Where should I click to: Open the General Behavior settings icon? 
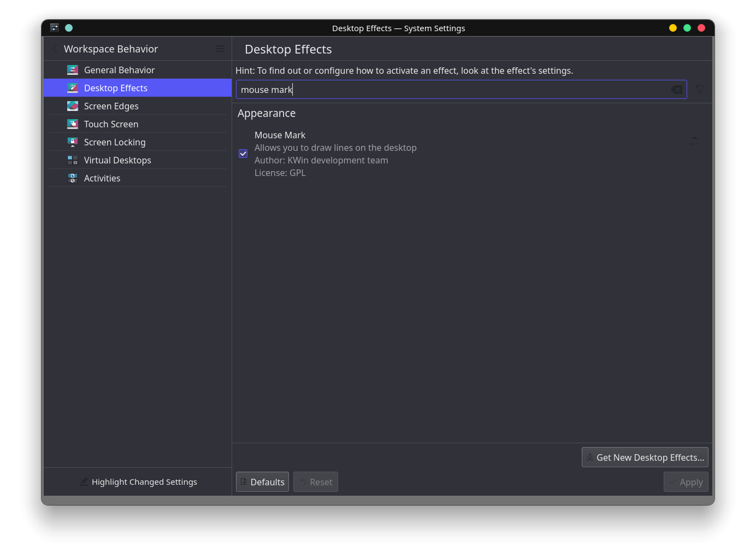click(x=73, y=69)
